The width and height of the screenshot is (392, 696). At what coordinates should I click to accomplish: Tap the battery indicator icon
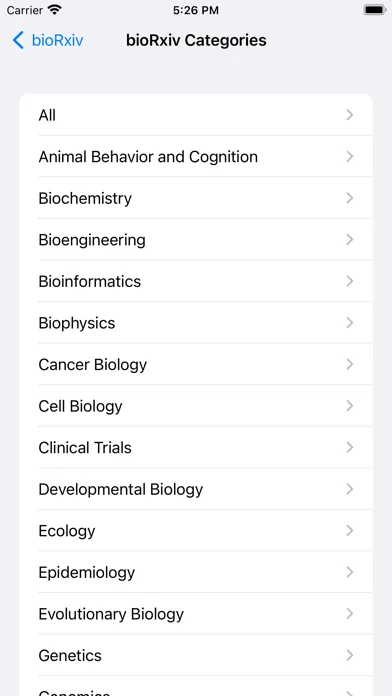click(374, 10)
